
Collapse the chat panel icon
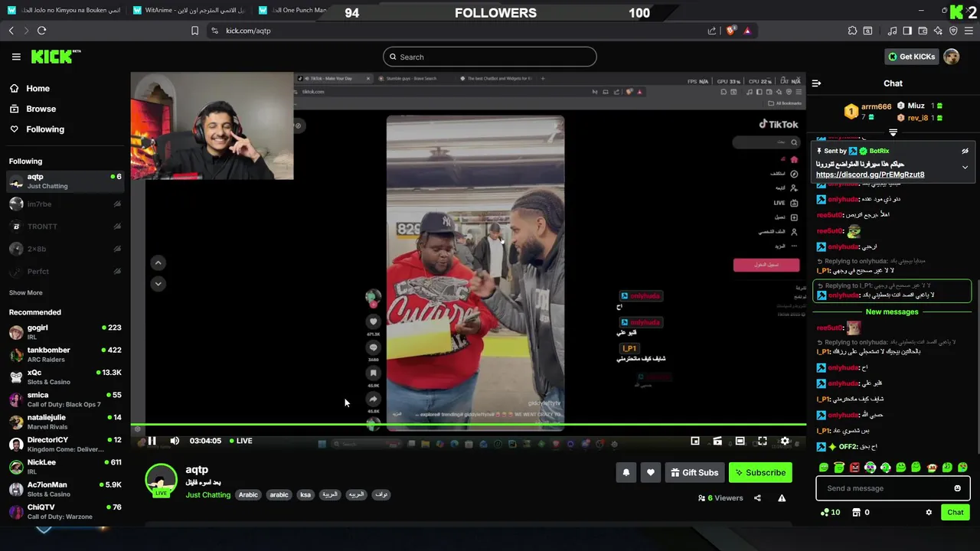click(816, 83)
